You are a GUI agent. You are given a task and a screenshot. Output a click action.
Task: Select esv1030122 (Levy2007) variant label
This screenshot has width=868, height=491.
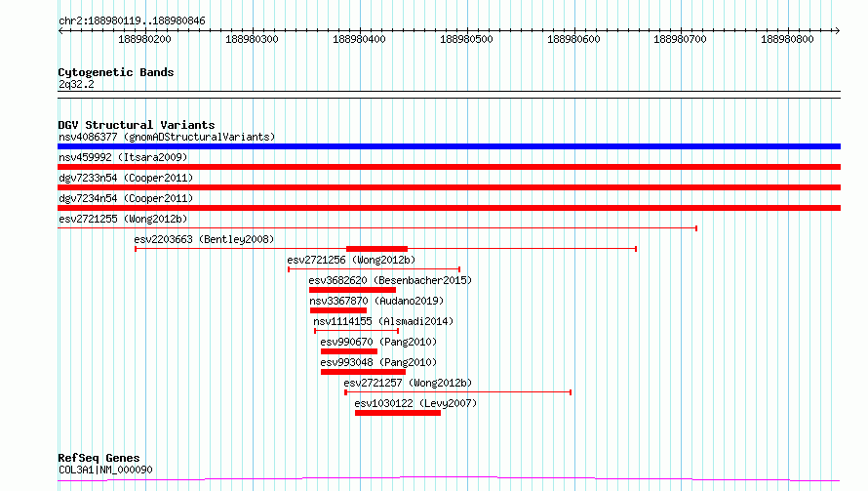click(415, 403)
